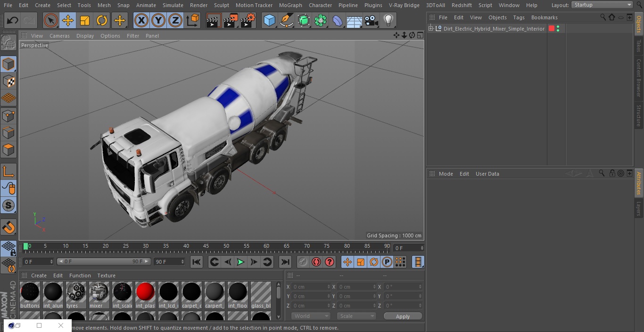This screenshot has height=332, width=644.
Task: Open attribute manager User Data menu
Action: [487, 174]
